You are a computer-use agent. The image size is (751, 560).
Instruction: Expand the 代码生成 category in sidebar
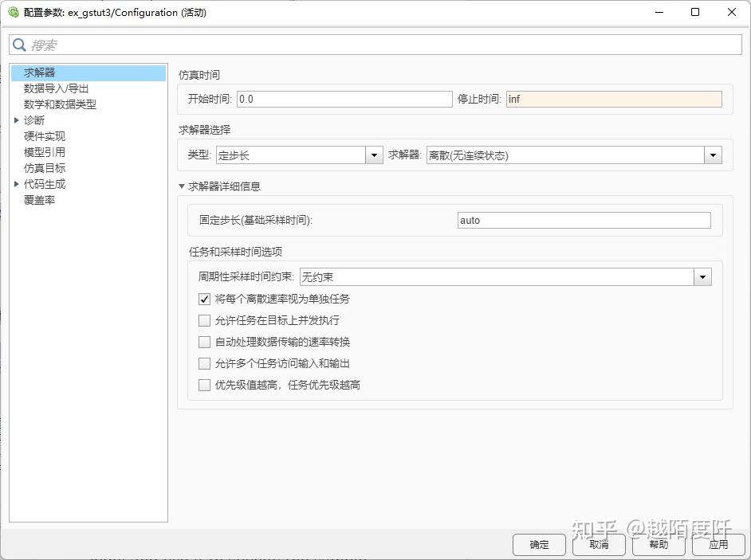coord(15,184)
